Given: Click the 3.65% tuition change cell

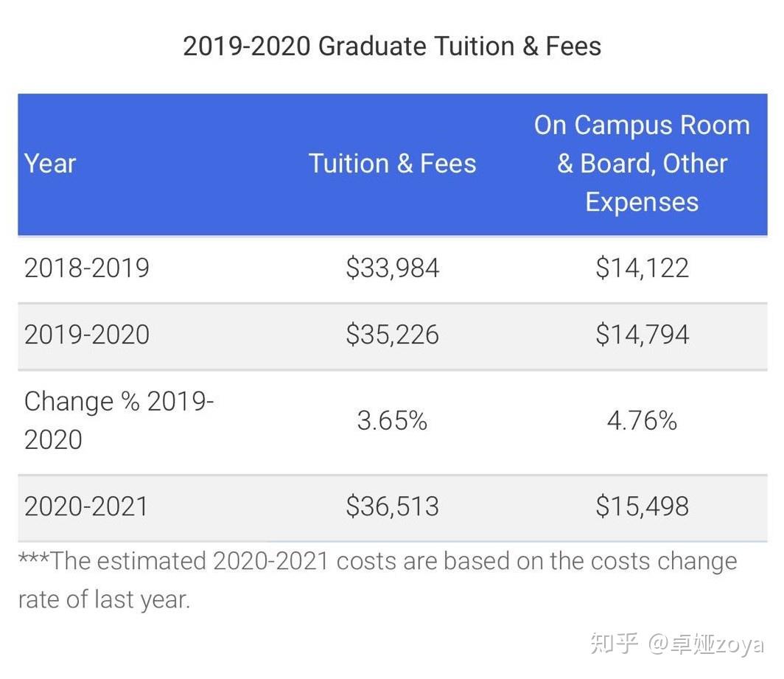Looking at the screenshot, I should tap(392, 420).
